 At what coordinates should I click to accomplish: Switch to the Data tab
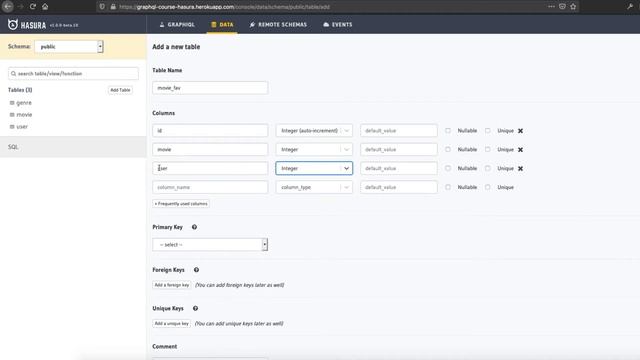(222, 24)
